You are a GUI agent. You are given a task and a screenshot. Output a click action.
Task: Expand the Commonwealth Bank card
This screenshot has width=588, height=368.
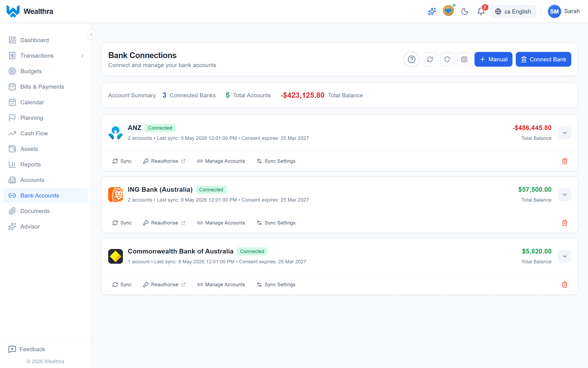click(565, 256)
